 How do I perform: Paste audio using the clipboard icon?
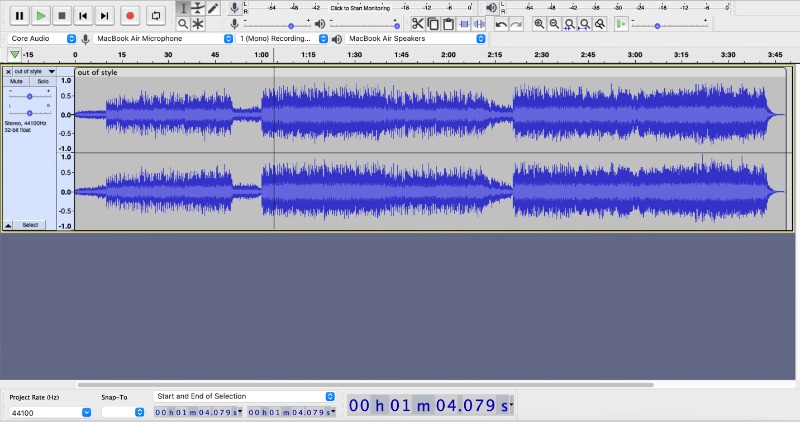point(448,24)
